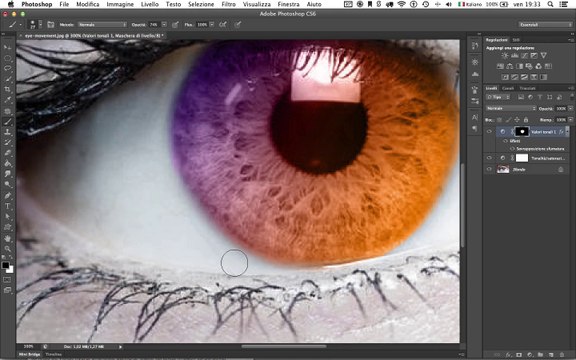
Task: Add a Color Balance adjustment
Action: coord(510,66)
